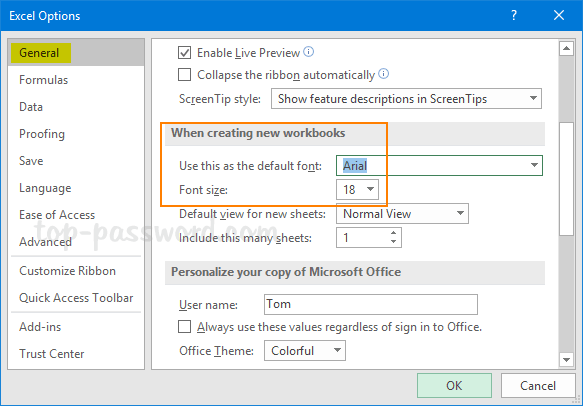This screenshot has width=583, height=406.
Task: Click the Cancel button
Action: click(538, 386)
